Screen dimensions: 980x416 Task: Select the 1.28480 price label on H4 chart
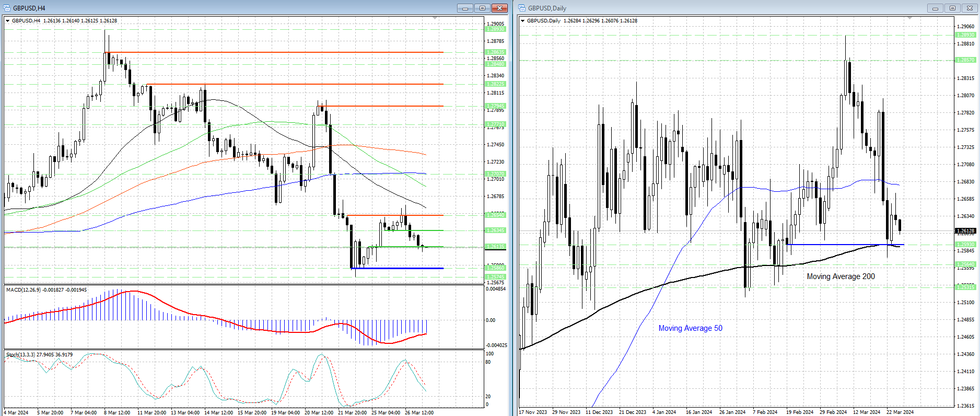click(495, 64)
